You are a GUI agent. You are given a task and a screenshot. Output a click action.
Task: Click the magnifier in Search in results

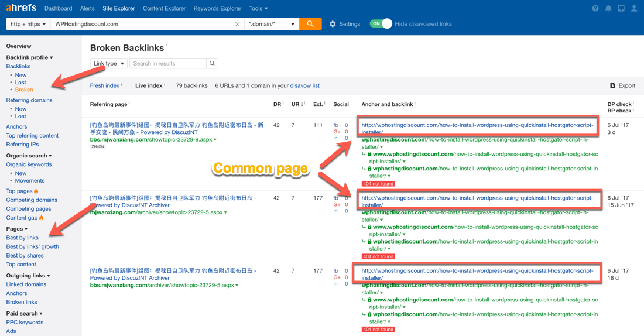point(212,63)
